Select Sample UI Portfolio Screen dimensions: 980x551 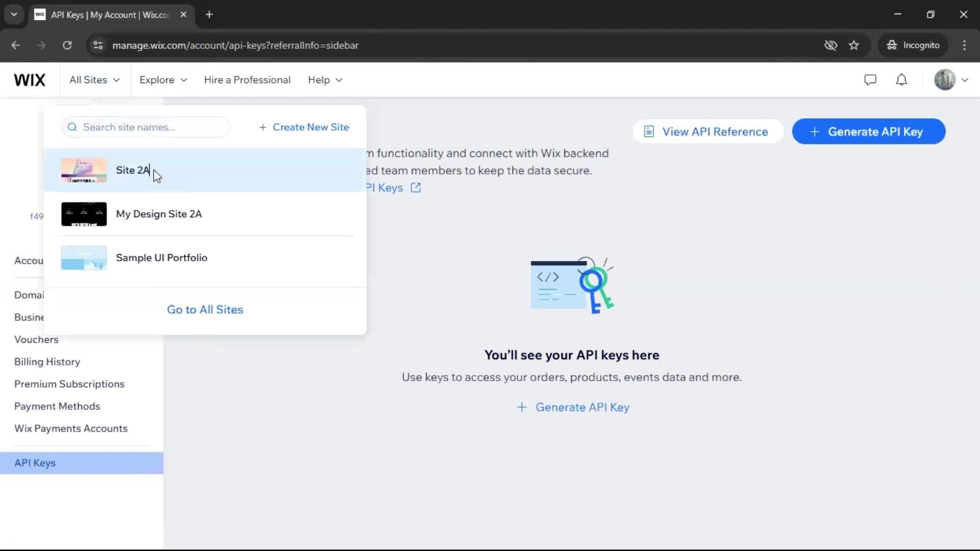(205, 258)
